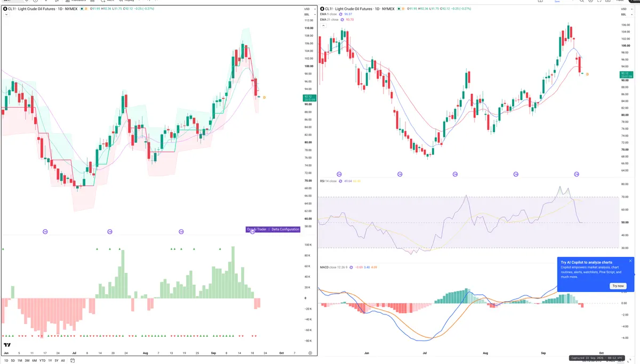Click the right chart July event marker
Image resolution: width=640 pixels, height=364 pixels.
[400, 174]
